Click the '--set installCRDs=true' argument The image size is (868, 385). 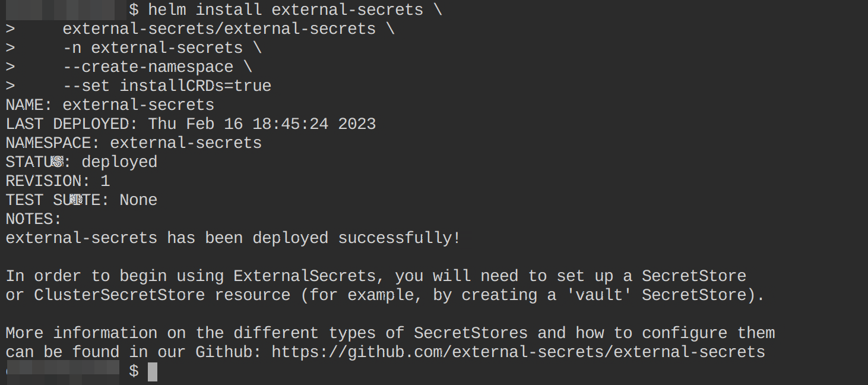[x=167, y=86]
